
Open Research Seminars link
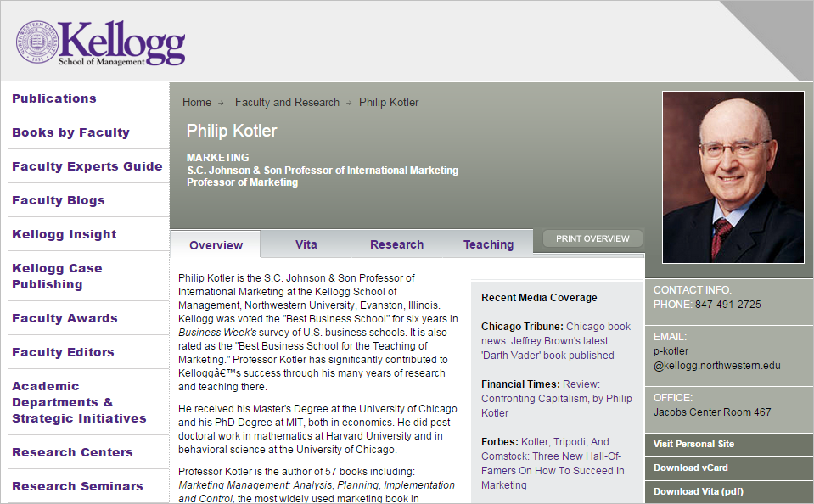(77, 486)
